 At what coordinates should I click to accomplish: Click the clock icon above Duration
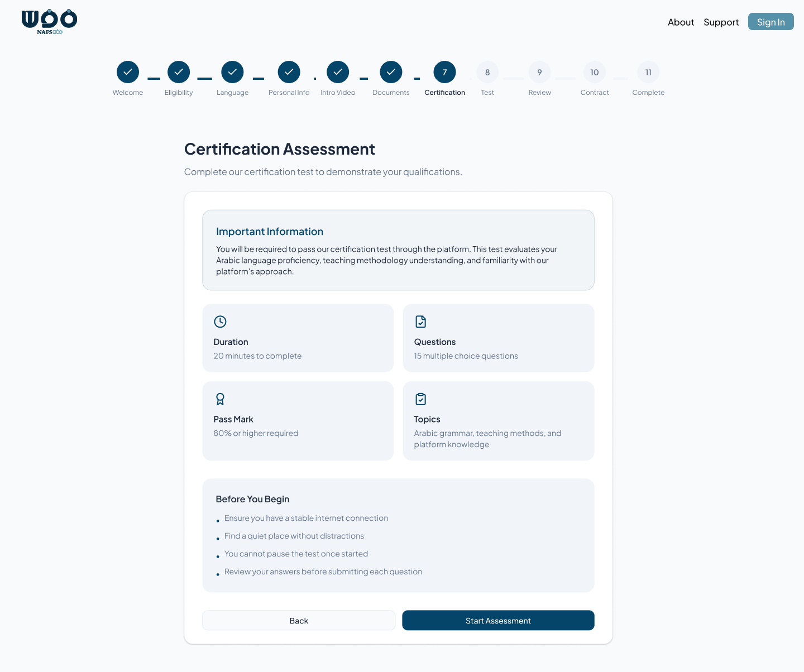[220, 321]
